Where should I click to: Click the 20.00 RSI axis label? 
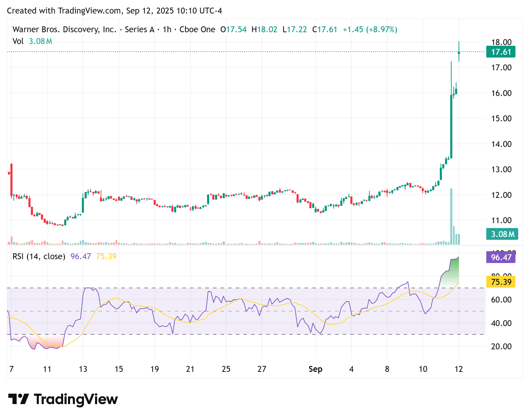pos(501,347)
